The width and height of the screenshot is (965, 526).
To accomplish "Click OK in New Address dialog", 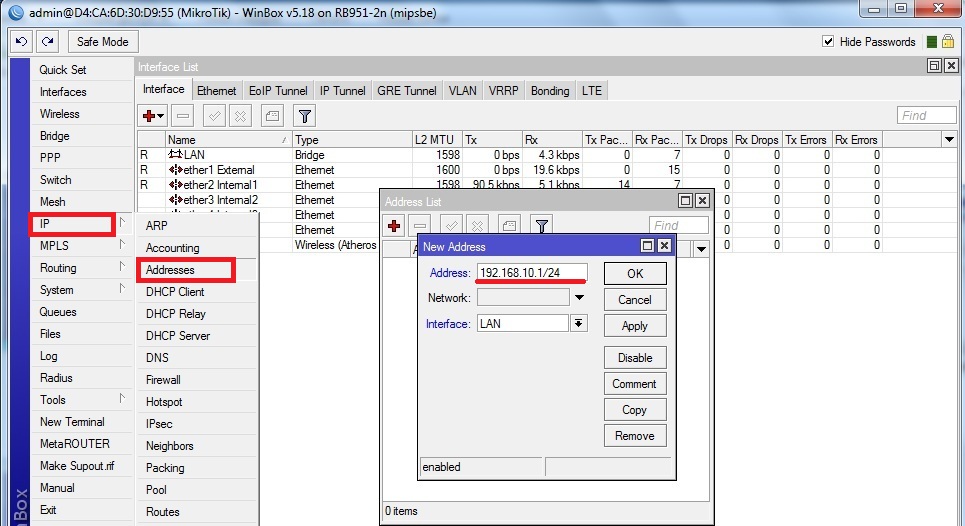I will tap(635, 274).
